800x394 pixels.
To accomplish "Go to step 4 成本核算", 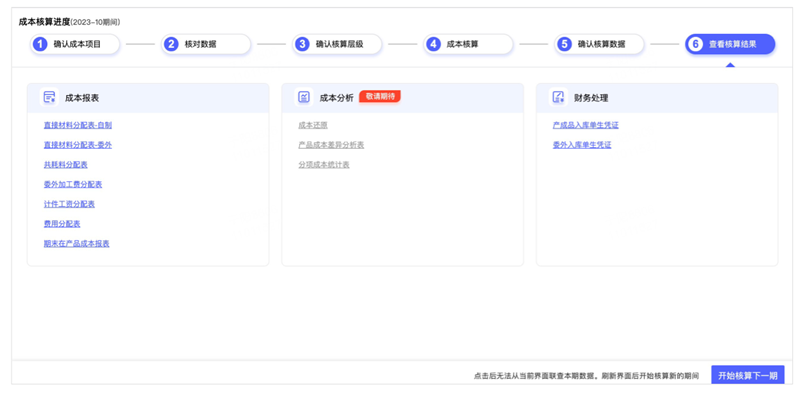I will pyautogui.click(x=468, y=44).
